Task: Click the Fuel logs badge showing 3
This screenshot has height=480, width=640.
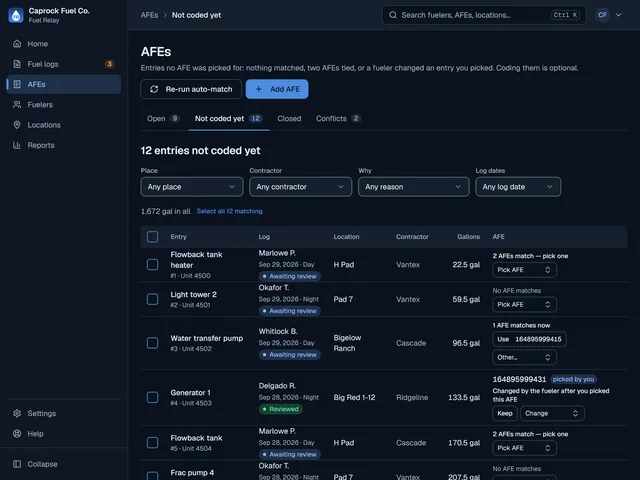Action: 109,64
